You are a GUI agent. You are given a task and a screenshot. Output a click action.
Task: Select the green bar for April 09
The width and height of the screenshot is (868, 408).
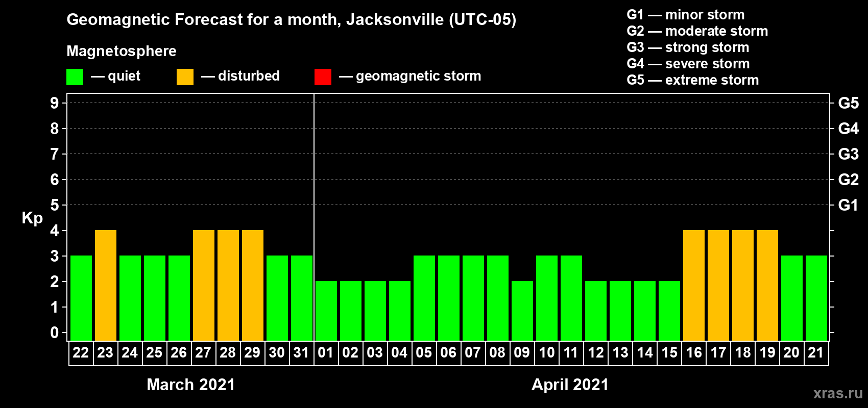tap(522, 311)
